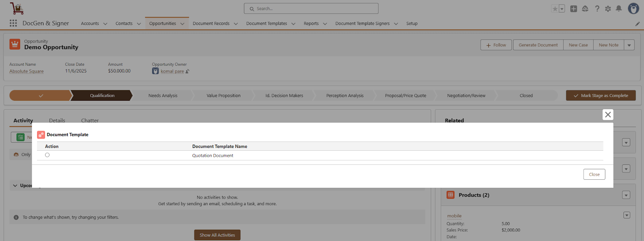Click the edit navigation pencil icon

pyautogui.click(x=638, y=24)
